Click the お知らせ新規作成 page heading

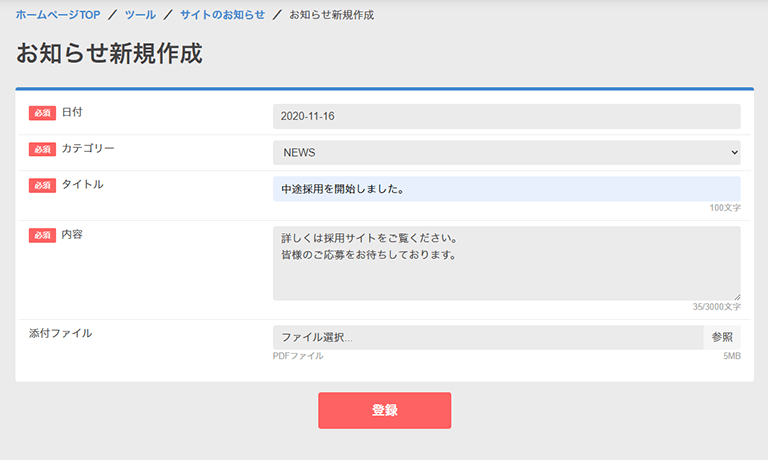tap(109, 54)
